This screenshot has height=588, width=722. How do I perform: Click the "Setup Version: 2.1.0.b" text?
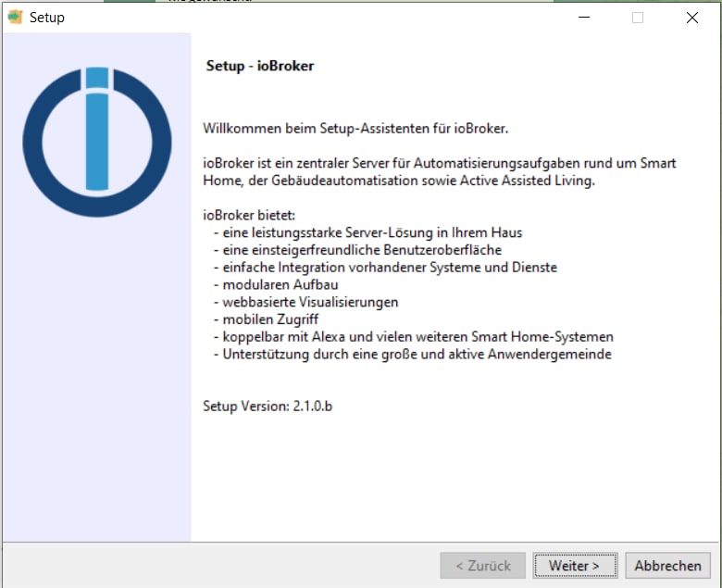268,407
